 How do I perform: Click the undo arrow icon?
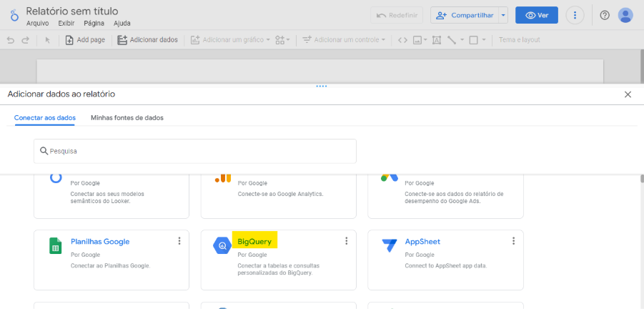[11, 40]
